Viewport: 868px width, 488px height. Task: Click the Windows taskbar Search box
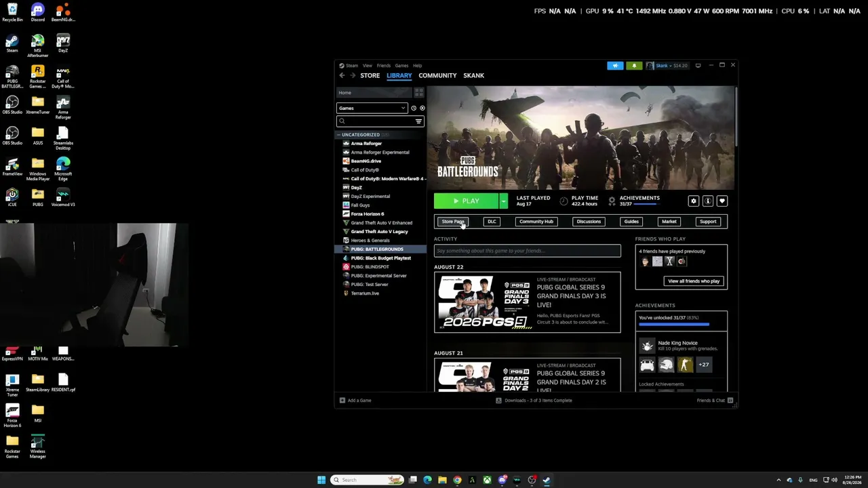click(x=367, y=480)
